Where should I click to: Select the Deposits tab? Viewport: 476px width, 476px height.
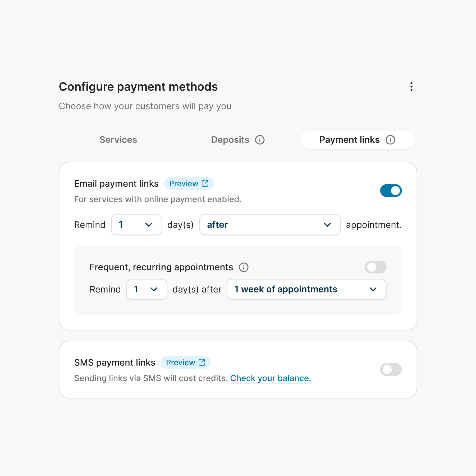(x=230, y=140)
